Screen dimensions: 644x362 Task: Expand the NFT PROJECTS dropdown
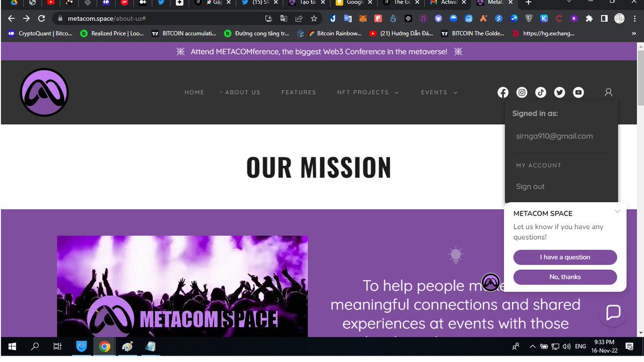(x=368, y=92)
